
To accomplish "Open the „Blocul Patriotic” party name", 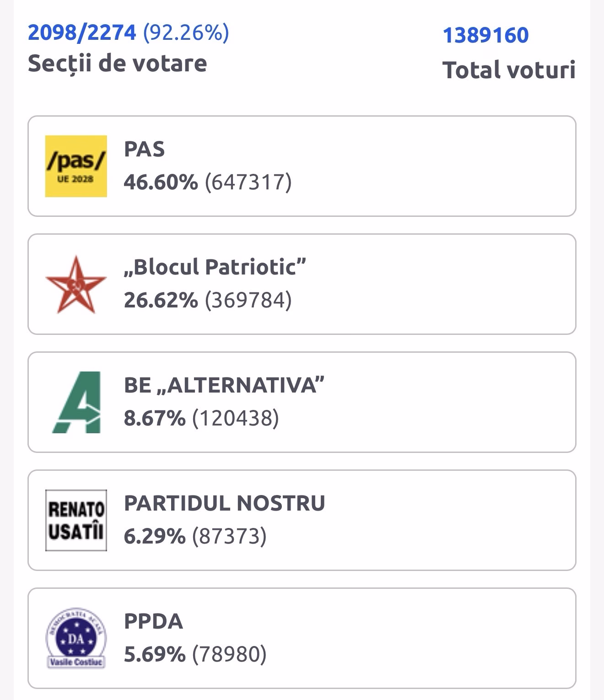I will (215, 267).
